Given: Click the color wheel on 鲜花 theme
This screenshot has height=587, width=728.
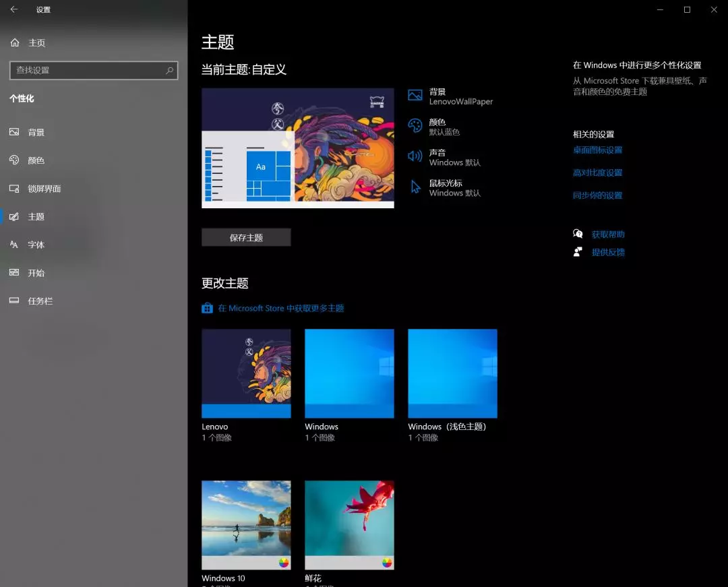Looking at the screenshot, I should pyautogui.click(x=387, y=563).
